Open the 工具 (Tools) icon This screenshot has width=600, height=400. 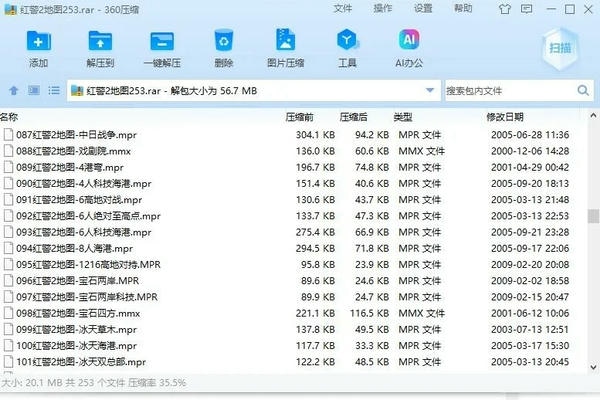coord(347,40)
